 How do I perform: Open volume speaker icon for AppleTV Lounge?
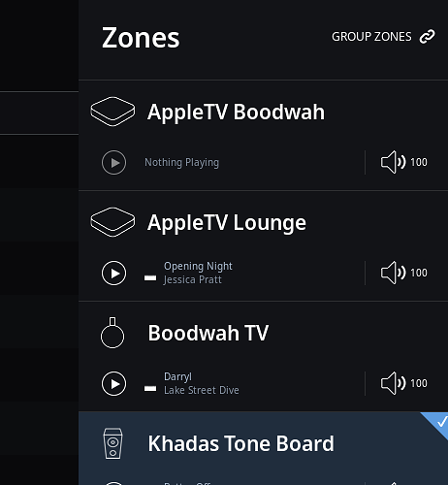click(x=393, y=273)
